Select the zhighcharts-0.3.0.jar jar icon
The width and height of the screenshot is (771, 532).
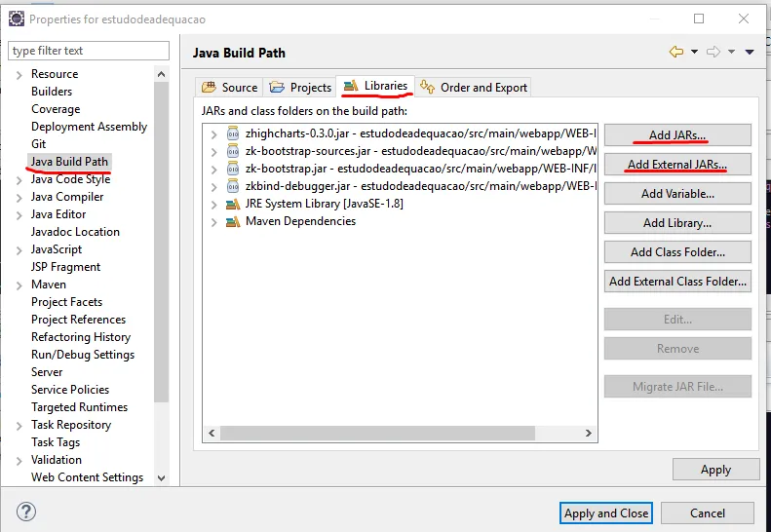(x=233, y=133)
